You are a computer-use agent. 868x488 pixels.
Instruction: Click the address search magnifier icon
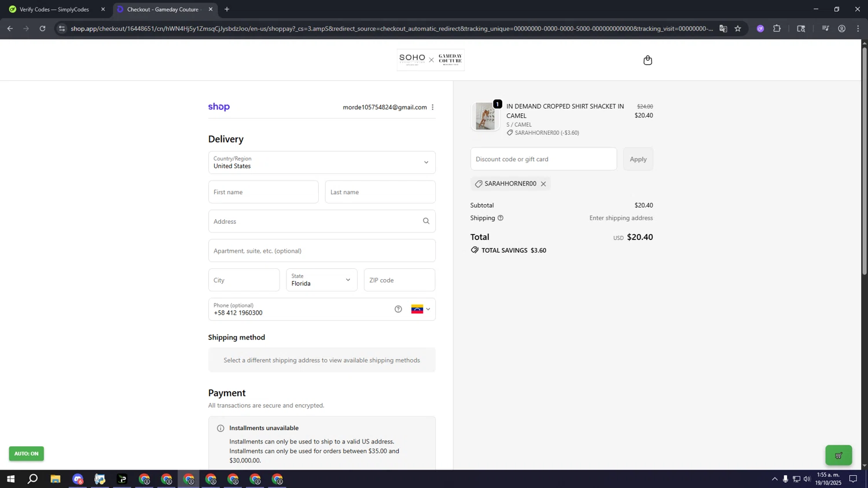(426, 221)
